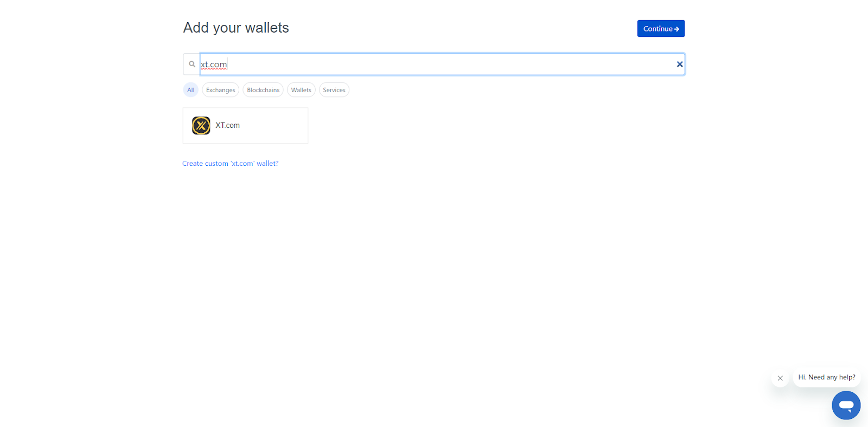Click the speech bubble icon in chat button
The height and width of the screenshot is (427, 868).
point(846,405)
